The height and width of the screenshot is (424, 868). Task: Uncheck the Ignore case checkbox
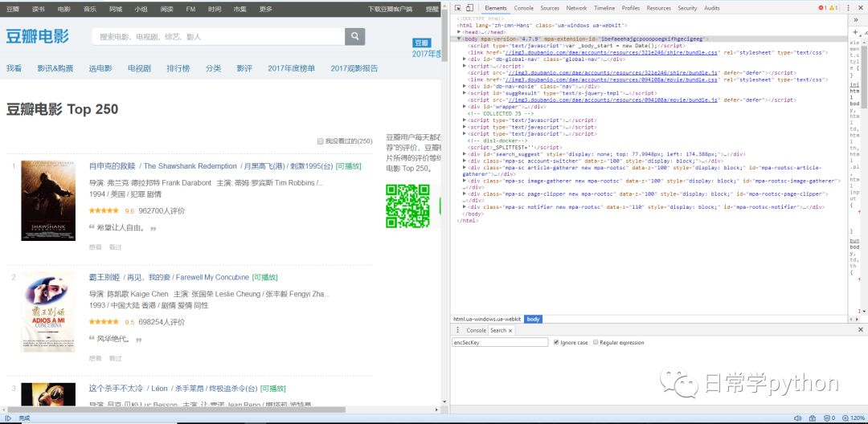coord(556,343)
